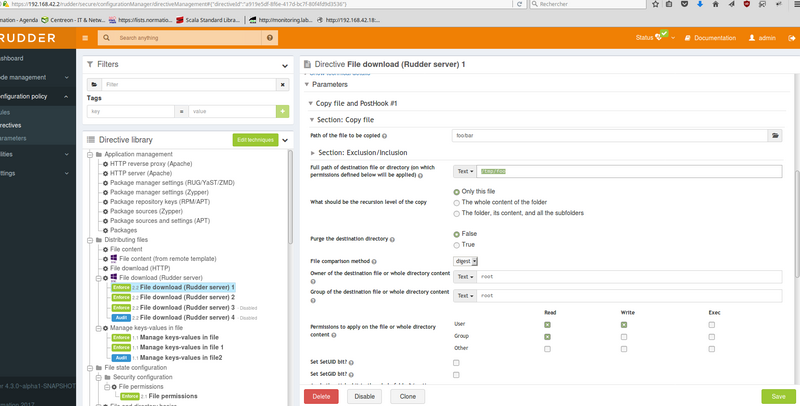Enable the Set SetGID bit checkbox
This screenshot has height=406, width=800.
(x=456, y=375)
